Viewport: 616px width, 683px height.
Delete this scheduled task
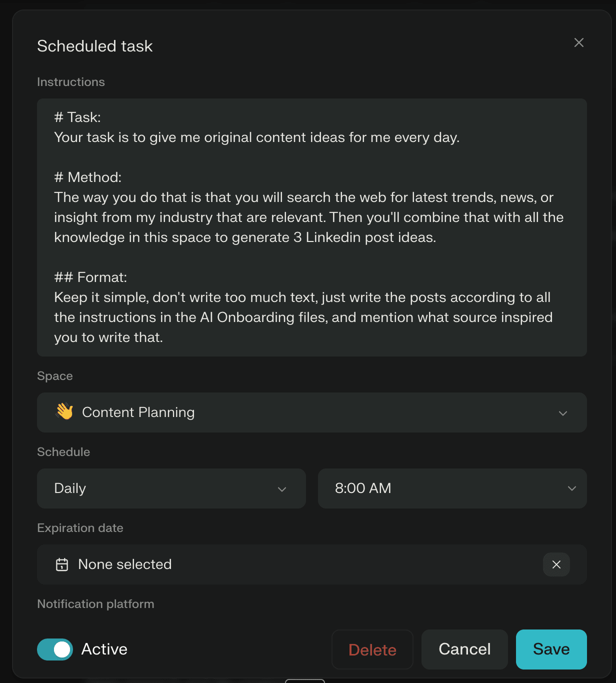[x=372, y=649]
